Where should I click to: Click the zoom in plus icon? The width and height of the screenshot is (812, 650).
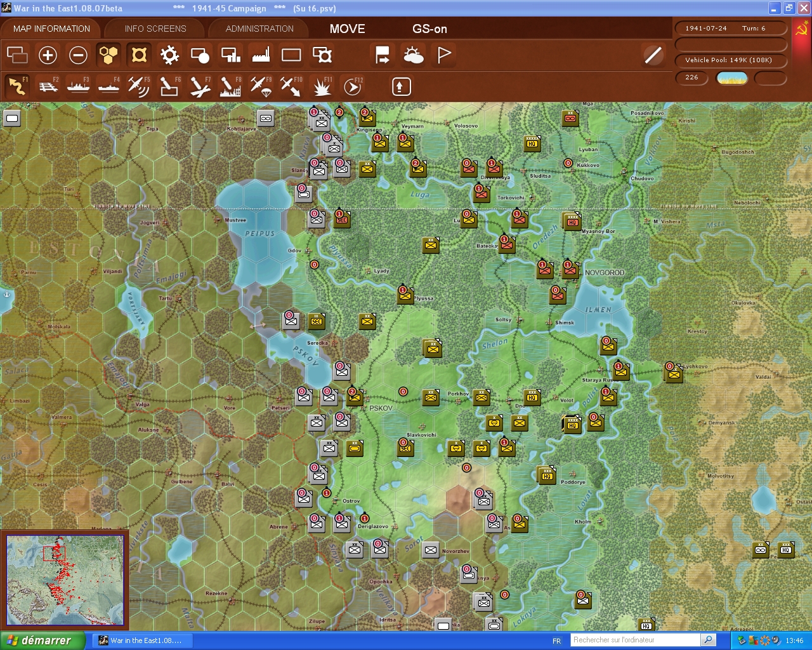[48, 55]
